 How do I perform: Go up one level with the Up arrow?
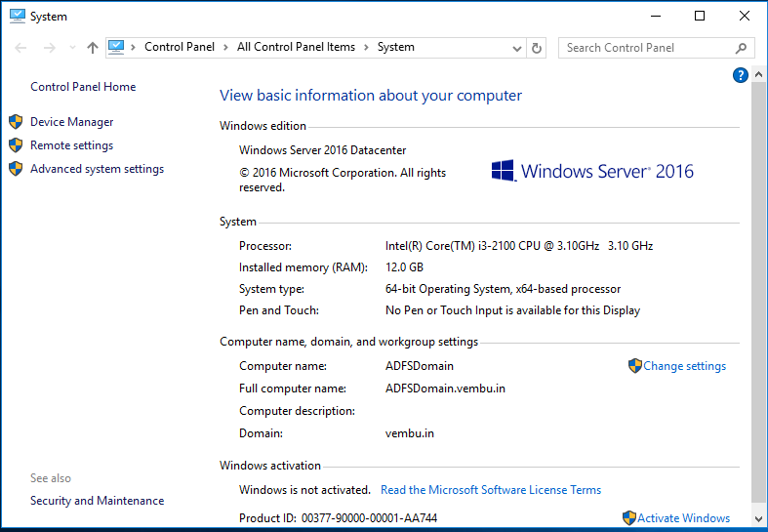[93, 48]
